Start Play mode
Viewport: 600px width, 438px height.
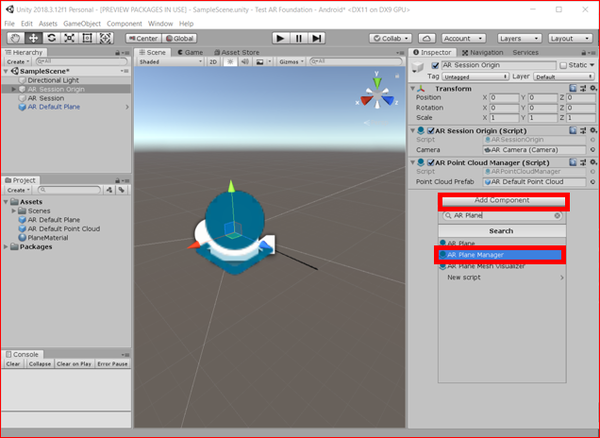pyautogui.click(x=280, y=38)
